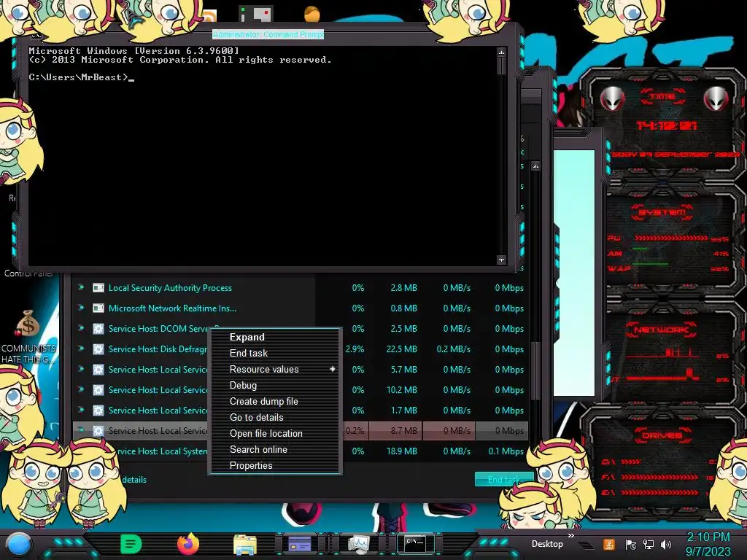
Task: Expand the Service Host: Disk Defrag row arrow
Action: point(81,349)
